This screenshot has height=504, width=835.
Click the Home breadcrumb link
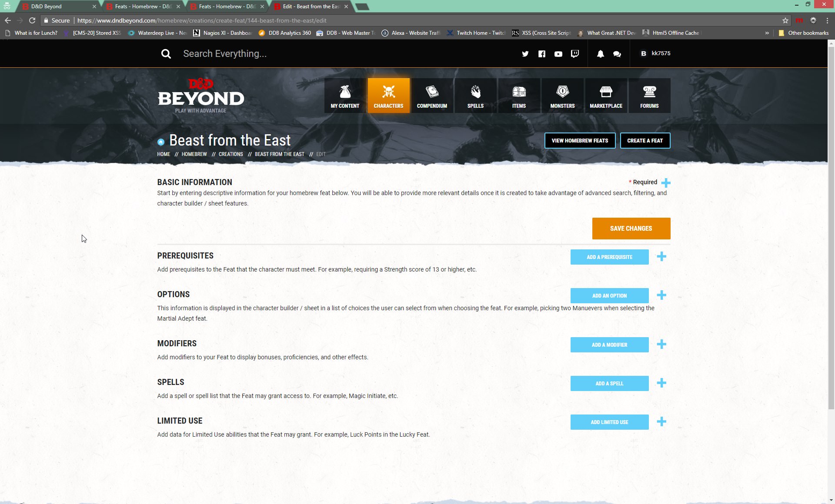pyautogui.click(x=164, y=154)
